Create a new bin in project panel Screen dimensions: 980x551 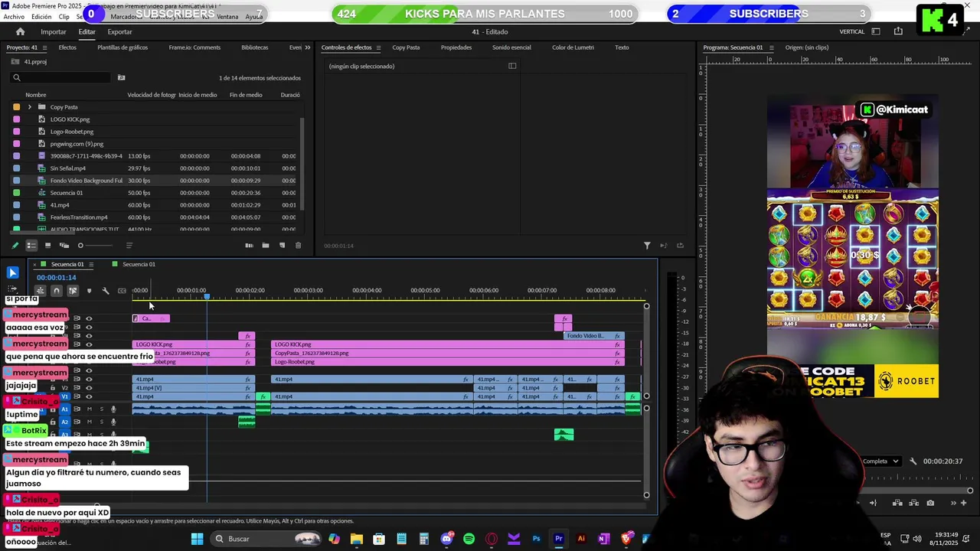(266, 246)
